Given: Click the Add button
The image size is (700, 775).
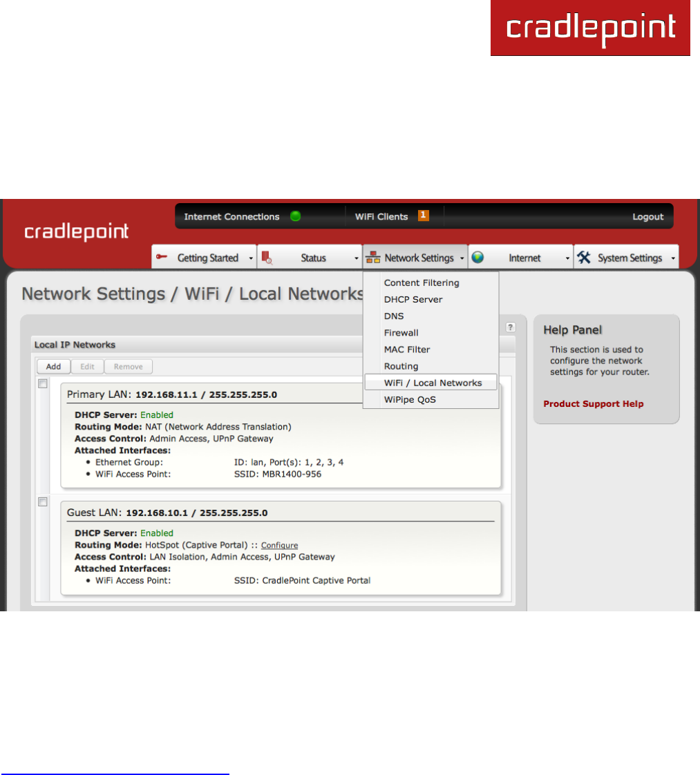Looking at the screenshot, I should [x=53, y=366].
